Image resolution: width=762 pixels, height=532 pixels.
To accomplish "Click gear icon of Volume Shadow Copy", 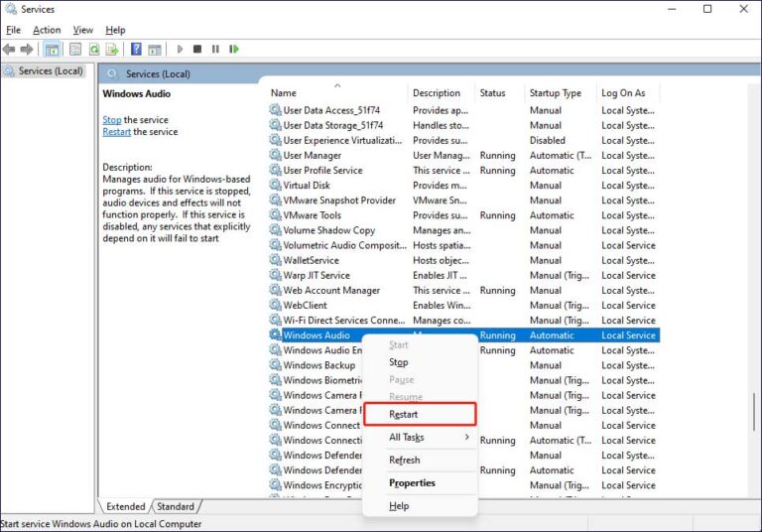I will 276,230.
